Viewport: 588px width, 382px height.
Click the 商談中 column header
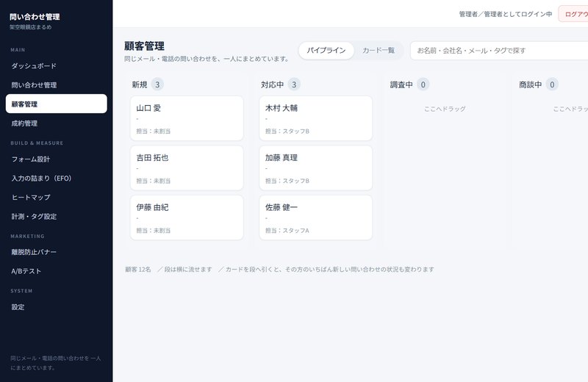pyautogui.click(x=530, y=84)
